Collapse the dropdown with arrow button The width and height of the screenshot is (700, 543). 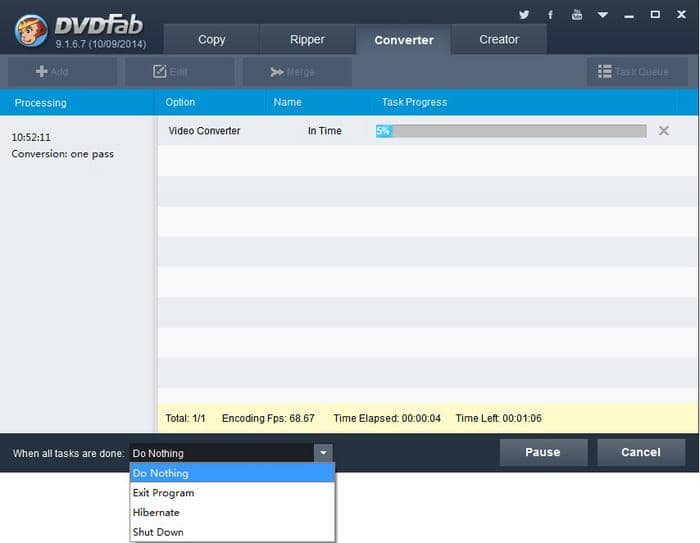tap(323, 453)
